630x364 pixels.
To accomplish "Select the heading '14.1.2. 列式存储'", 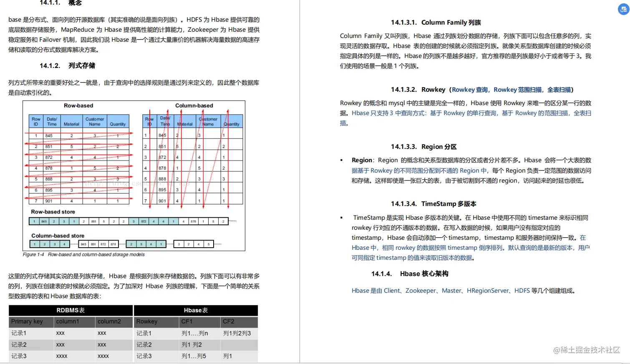I will point(69,65).
